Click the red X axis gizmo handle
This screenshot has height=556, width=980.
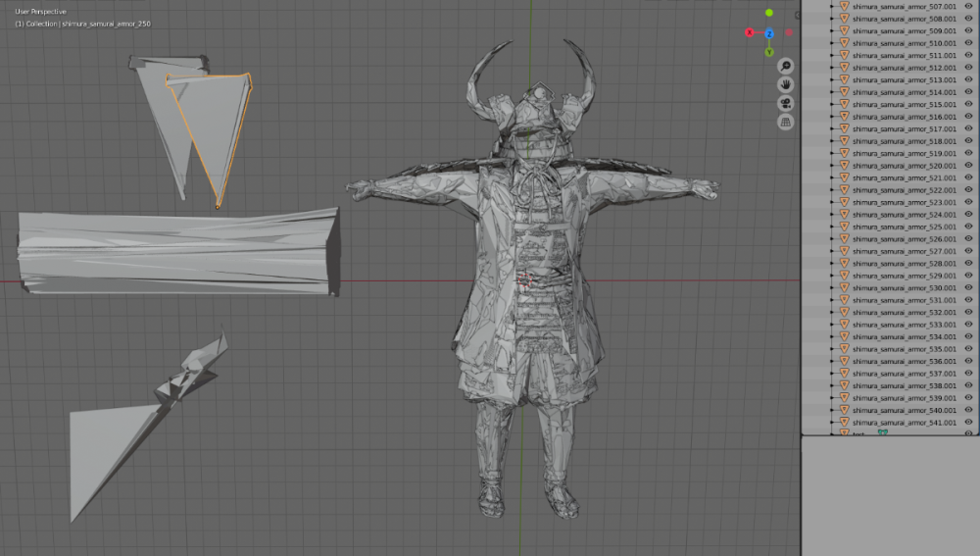750,32
